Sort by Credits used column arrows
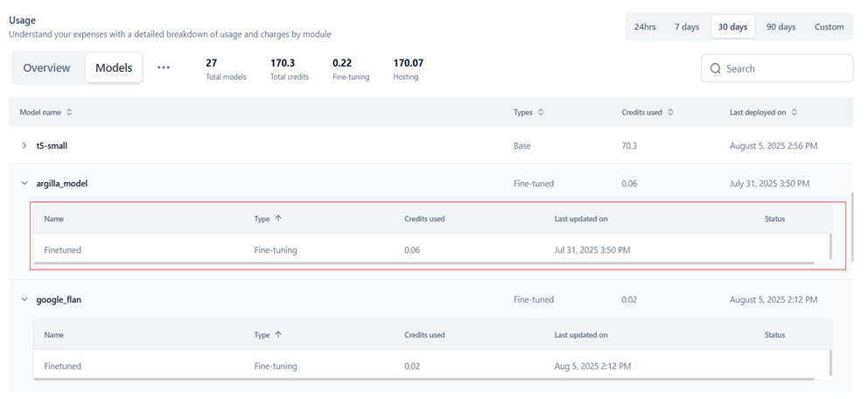 (x=671, y=112)
